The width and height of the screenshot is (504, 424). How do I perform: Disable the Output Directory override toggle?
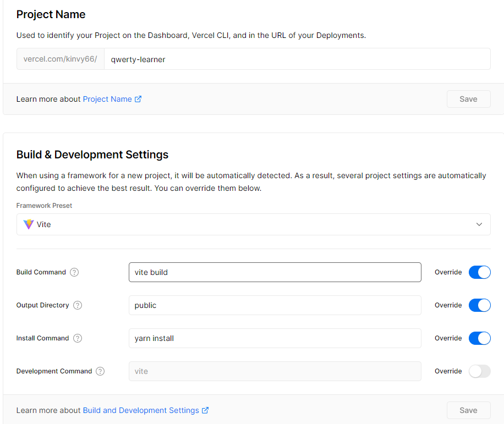[479, 305]
